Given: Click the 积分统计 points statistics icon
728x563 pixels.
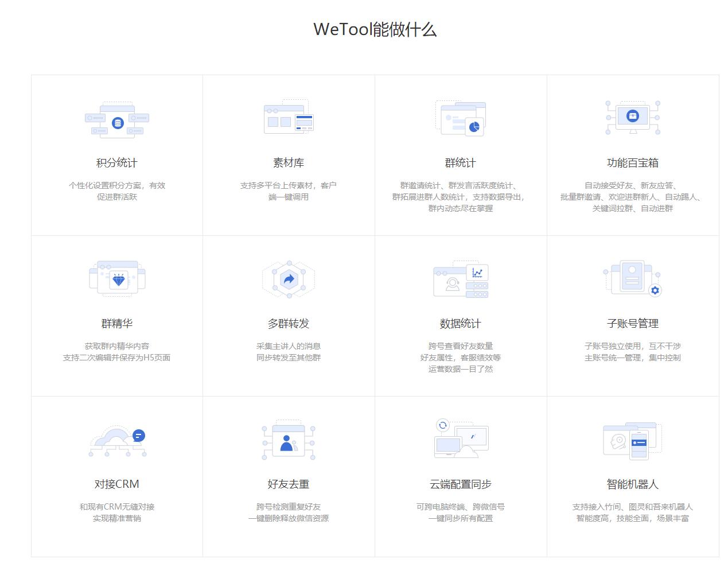Looking at the screenshot, I should [116, 119].
